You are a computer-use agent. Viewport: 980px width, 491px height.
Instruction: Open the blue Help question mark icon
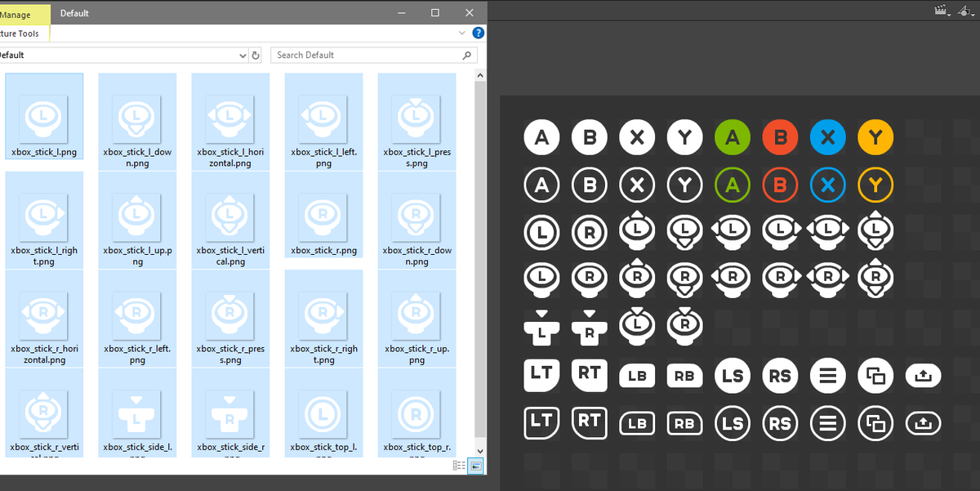pyautogui.click(x=478, y=33)
